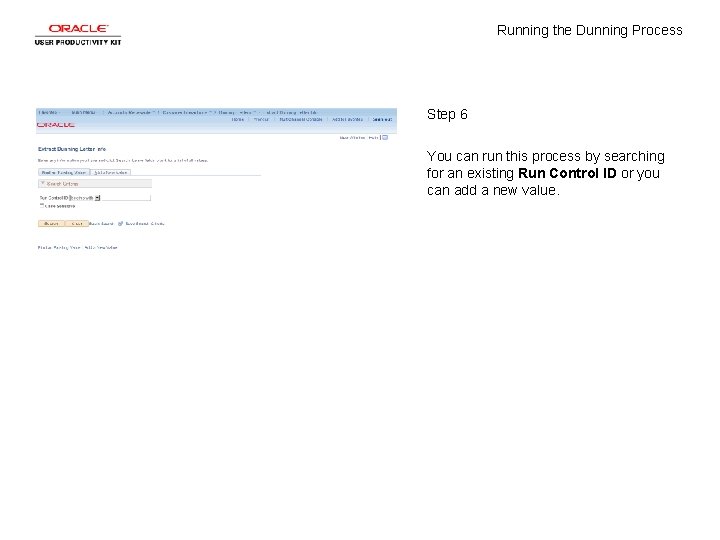Collapse the Search Criteria section

click(43, 184)
